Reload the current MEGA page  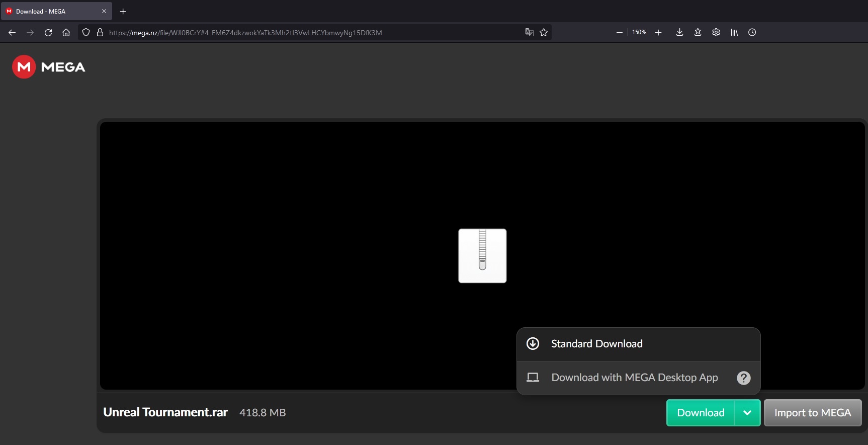click(x=48, y=33)
